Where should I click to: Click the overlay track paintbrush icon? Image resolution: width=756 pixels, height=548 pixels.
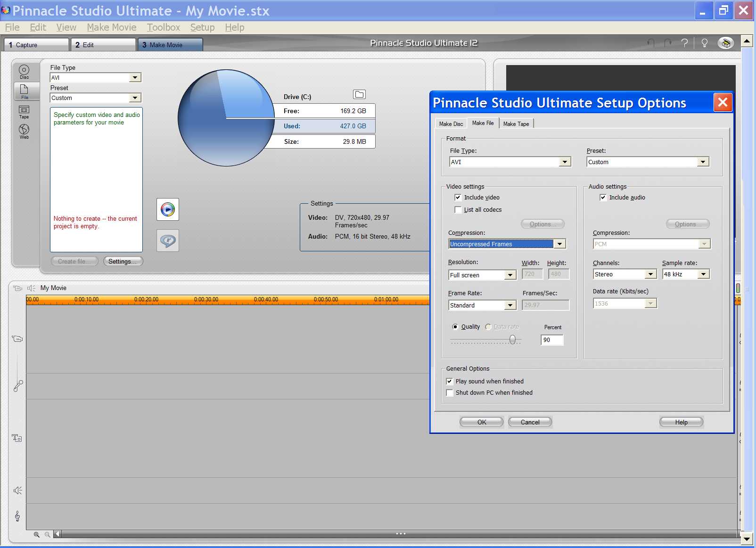click(x=18, y=386)
